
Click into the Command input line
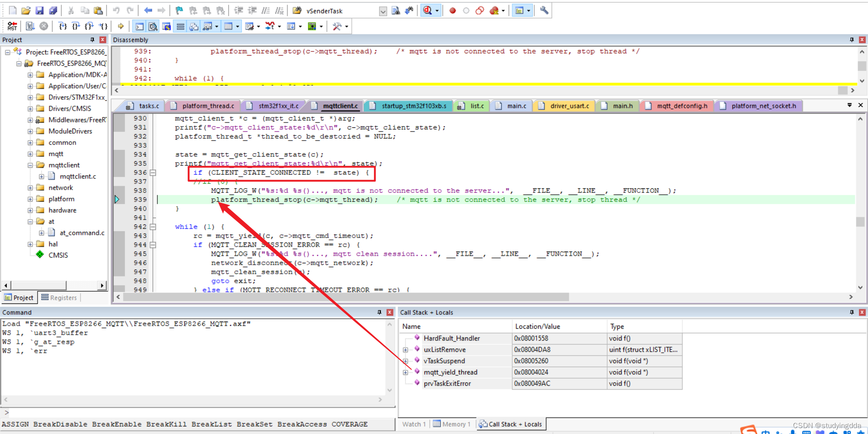[199, 412]
